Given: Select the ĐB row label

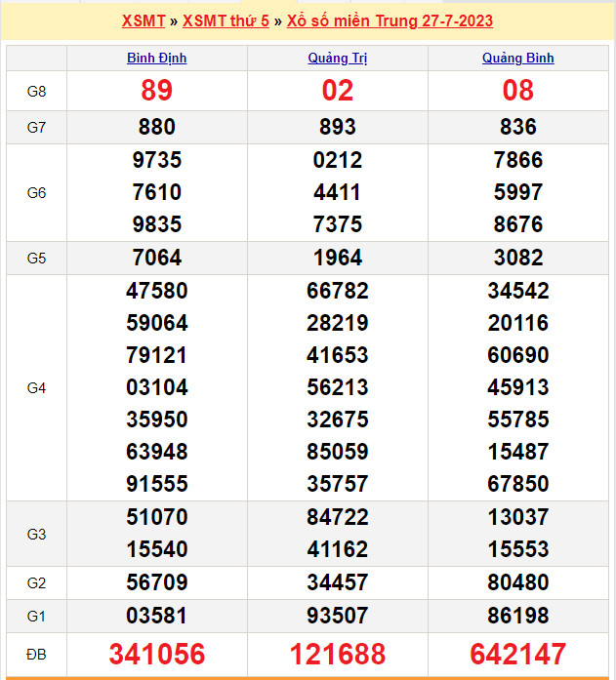Looking at the screenshot, I should click(36, 654).
